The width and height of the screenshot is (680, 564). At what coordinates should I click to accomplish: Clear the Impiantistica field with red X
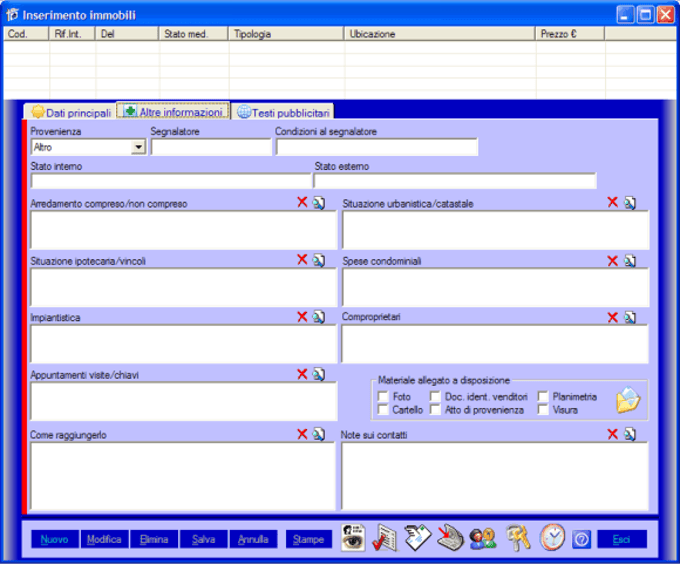302,317
